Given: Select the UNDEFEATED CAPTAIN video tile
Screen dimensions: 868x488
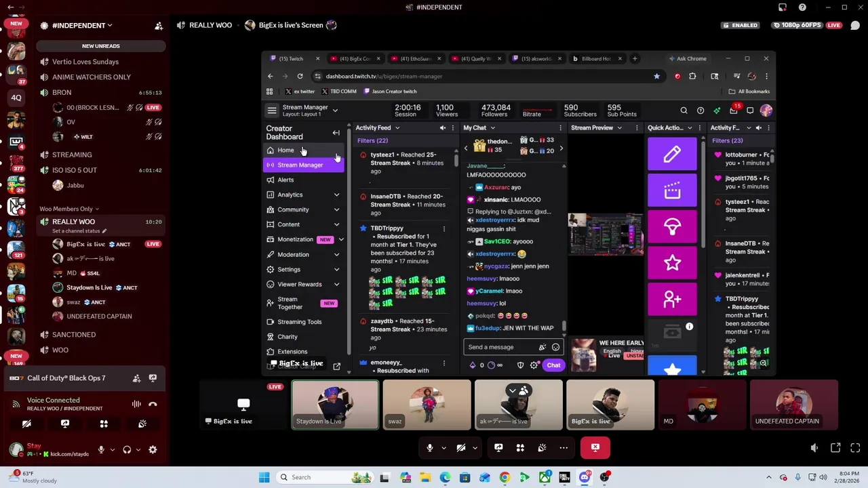Looking at the screenshot, I should click(794, 405).
